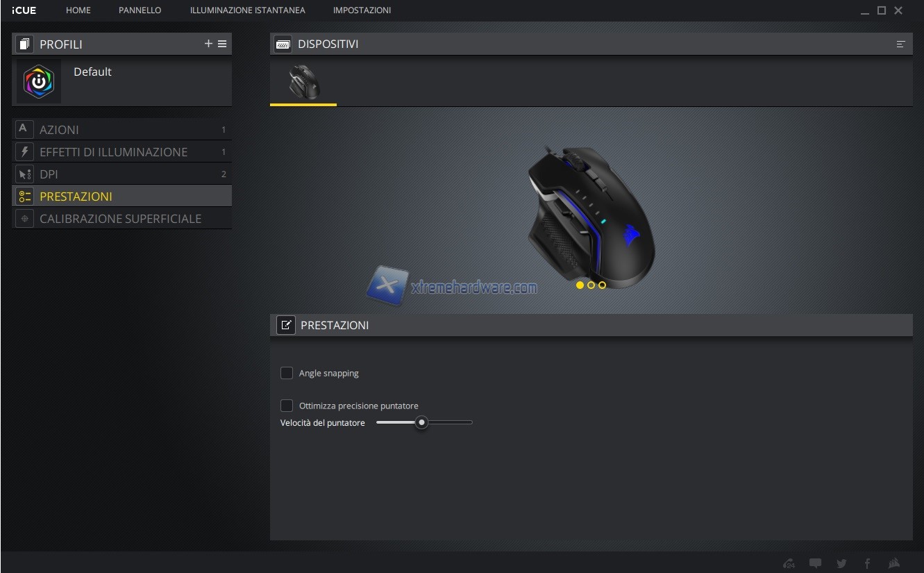Open Illuminazione Istantanea menu

point(247,10)
